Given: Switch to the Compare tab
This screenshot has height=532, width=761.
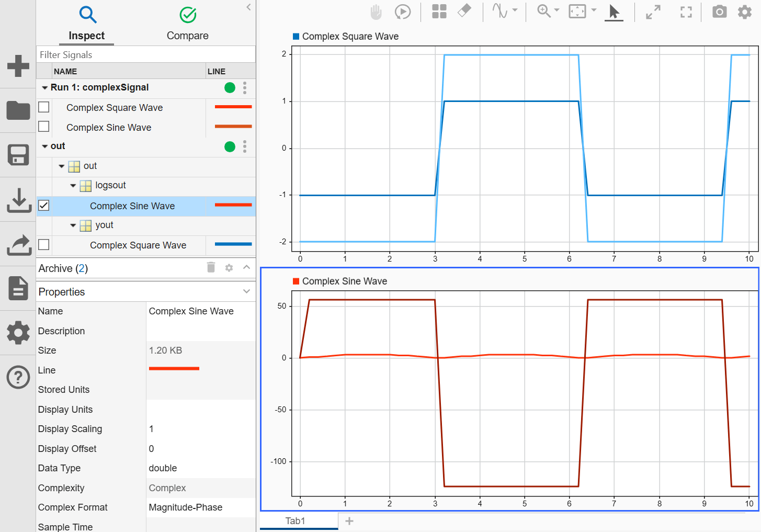Looking at the screenshot, I should click(188, 24).
